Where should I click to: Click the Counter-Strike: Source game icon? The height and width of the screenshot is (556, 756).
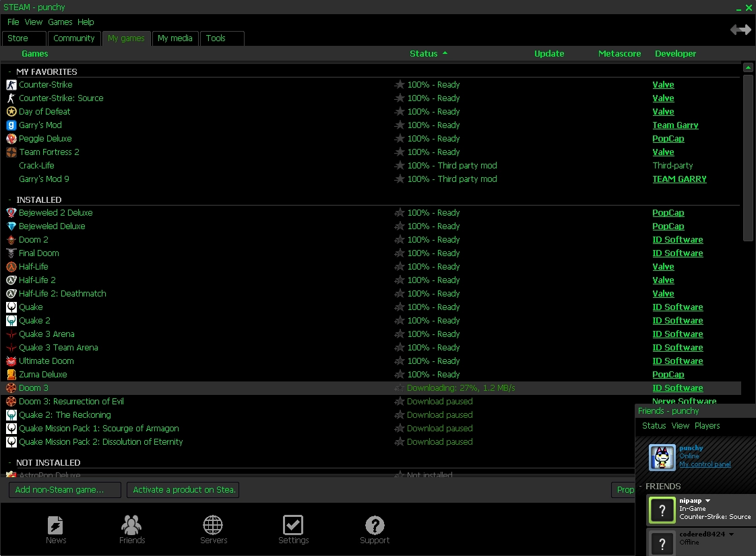coord(11,98)
